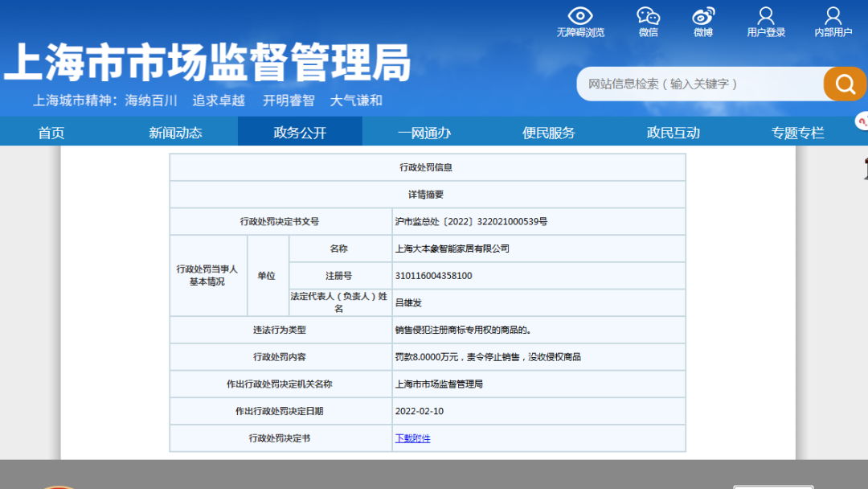Open the 微博 Weibo icon
868x489 pixels.
pos(703,15)
